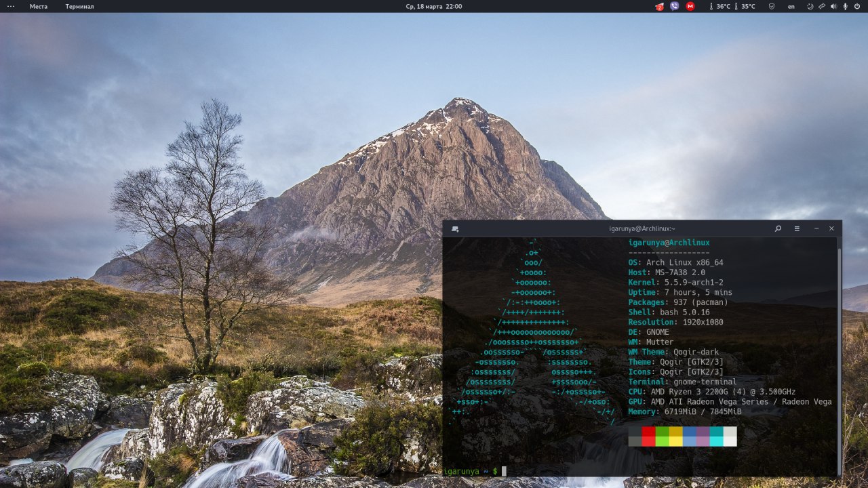Click the 'Memory: 6719MiB / 7845MiB' line
Viewport: 868px width, 488px height.
click(685, 411)
